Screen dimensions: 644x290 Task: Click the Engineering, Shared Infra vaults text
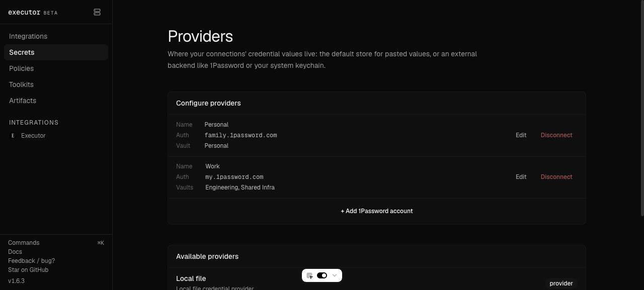click(240, 187)
